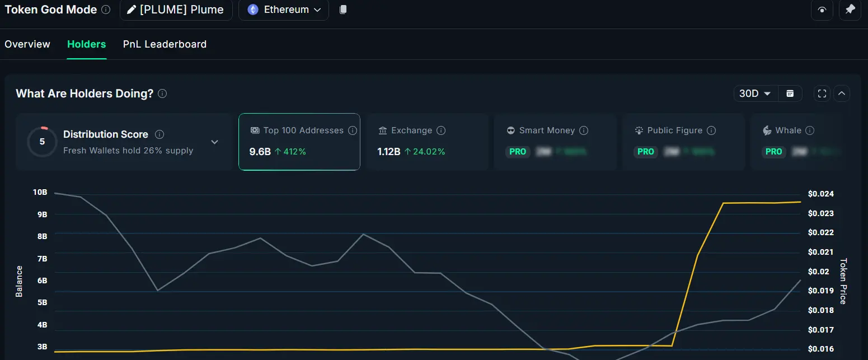Click the Public Figure icon

pos(639,130)
